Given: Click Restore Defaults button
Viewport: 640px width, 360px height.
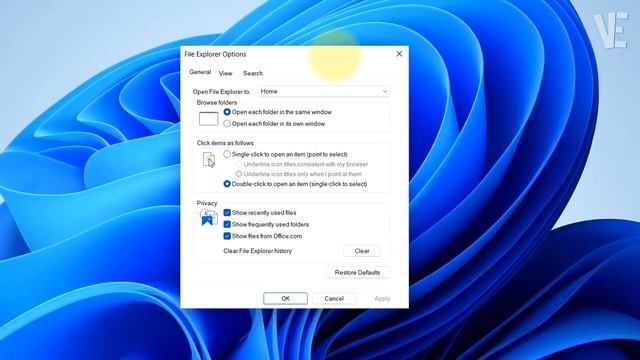Looking at the screenshot, I should [357, 272].
